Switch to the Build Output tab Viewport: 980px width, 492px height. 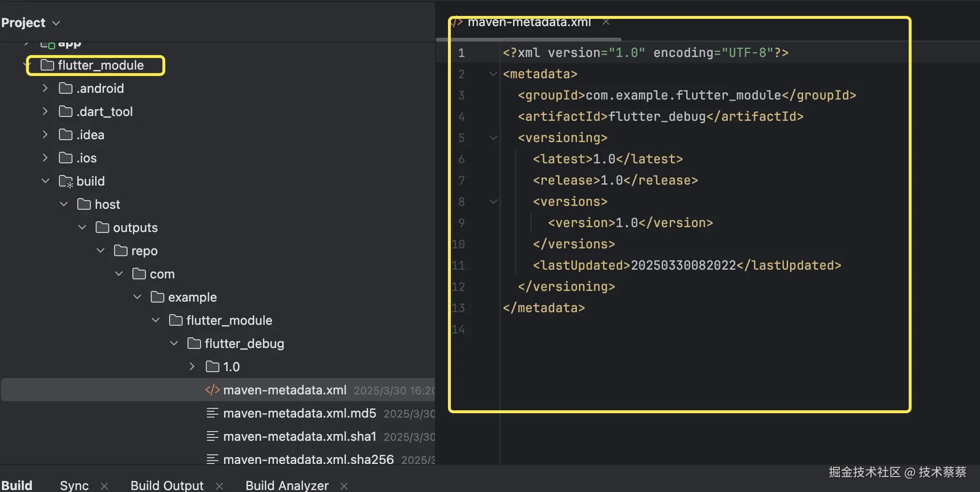tap(167, 485)
